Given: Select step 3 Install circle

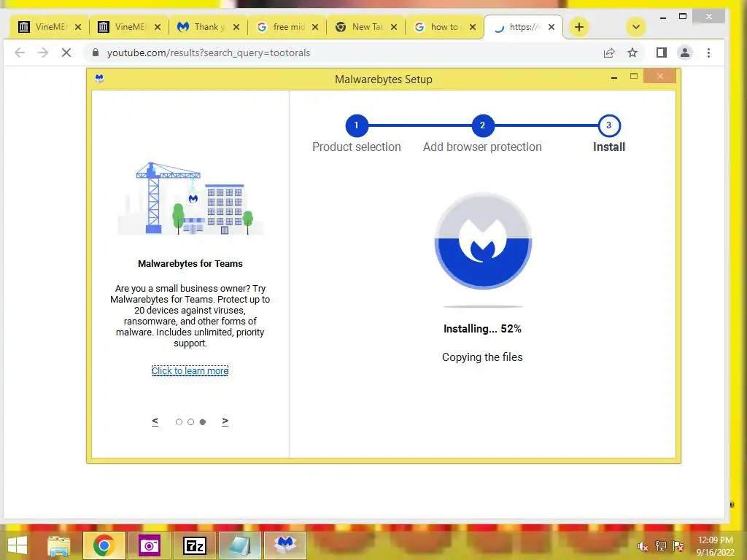Looking at the screenshot, I should coord(609,125).
